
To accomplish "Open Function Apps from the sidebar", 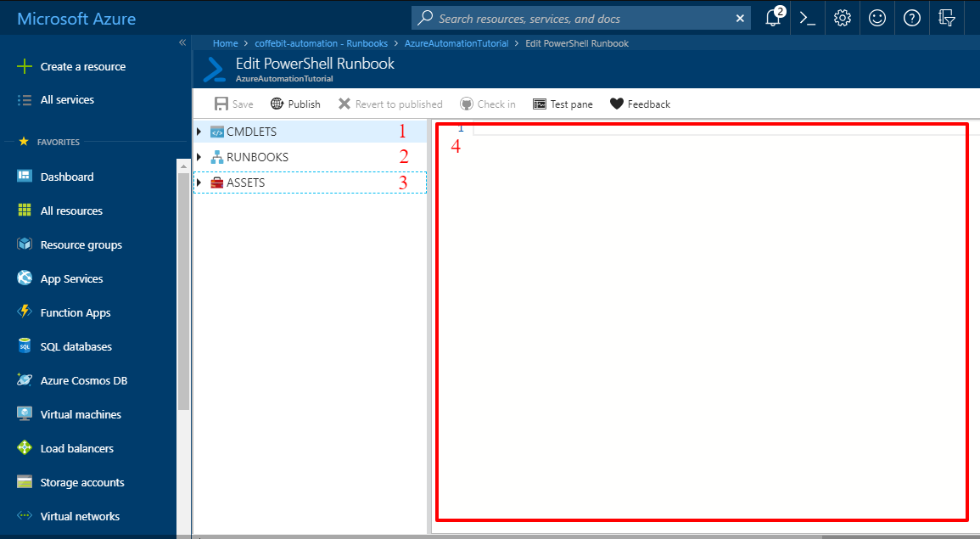I will point(75,312).
